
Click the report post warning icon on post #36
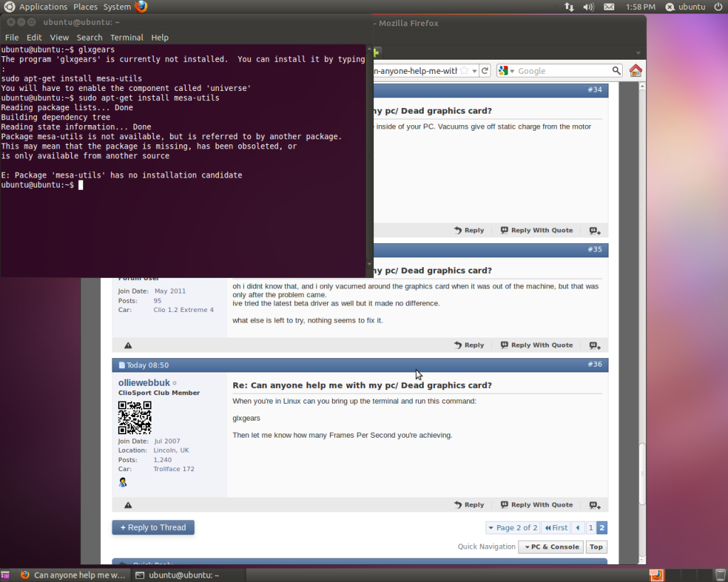point(128,505)
